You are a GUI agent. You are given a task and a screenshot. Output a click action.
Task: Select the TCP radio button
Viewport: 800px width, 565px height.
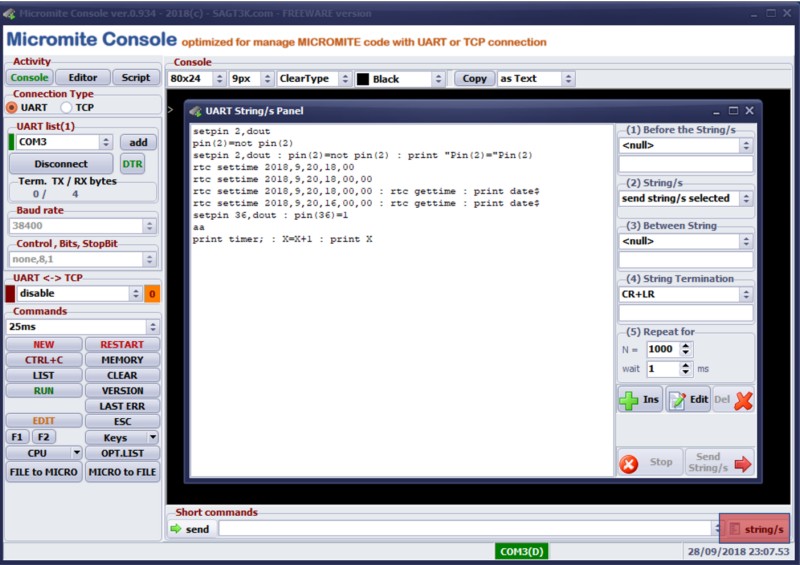[67, 107]
